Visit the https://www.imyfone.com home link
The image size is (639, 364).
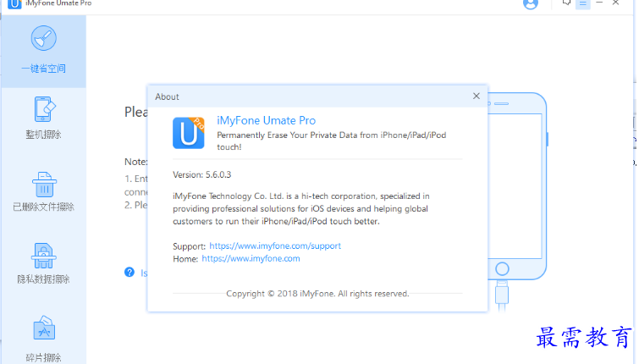(251, 258)
